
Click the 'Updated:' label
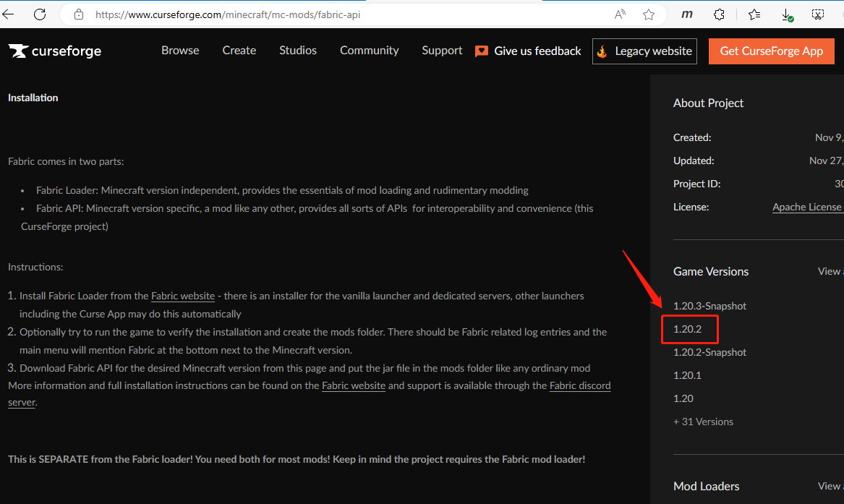click(694, 161)
